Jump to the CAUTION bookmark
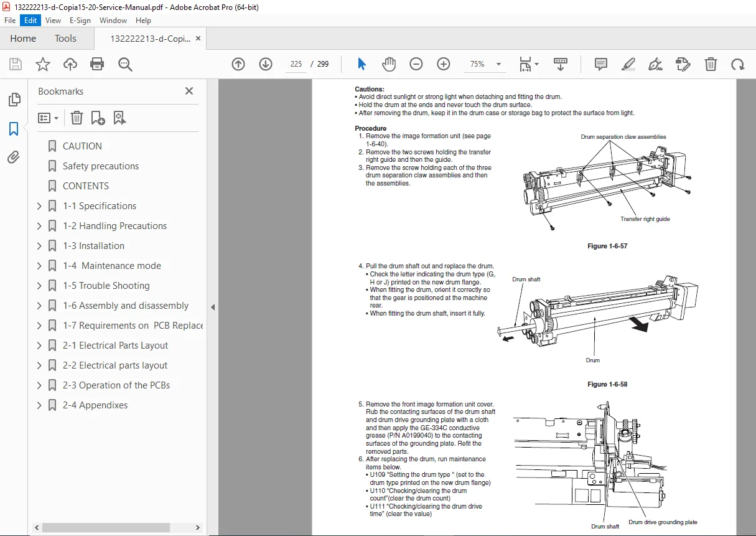Image resolution: width=756 pixels, height=536 pixels. click(x=82, y=146)
